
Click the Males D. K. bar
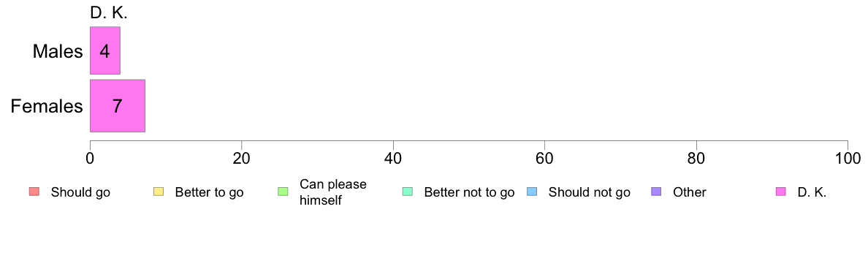coord(105,50)
